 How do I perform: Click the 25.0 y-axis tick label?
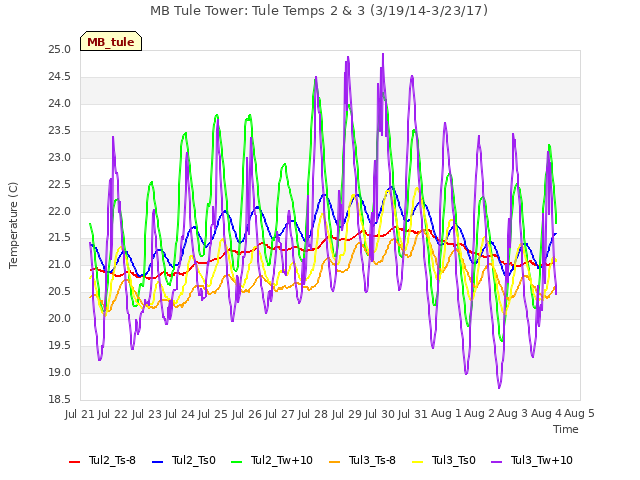coord(60,50)
